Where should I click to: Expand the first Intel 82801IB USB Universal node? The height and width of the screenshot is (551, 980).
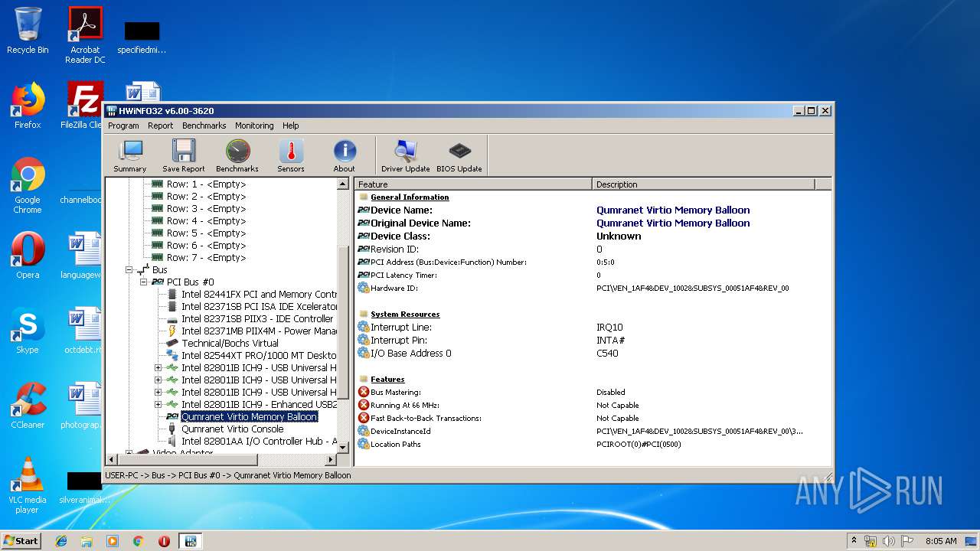click(x=158, y=368)
